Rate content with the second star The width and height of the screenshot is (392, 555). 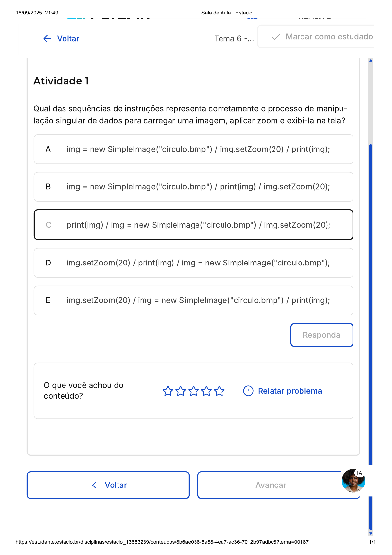pos(181,391)
